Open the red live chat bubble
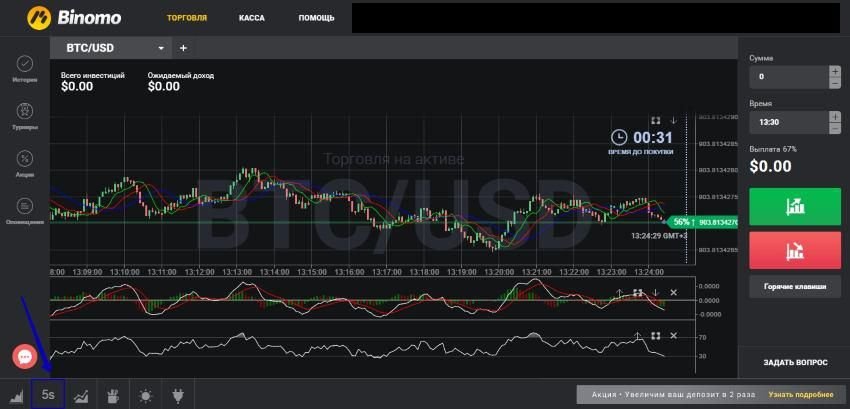The width and height of the screenshot is (850, 409). (24, 356)
